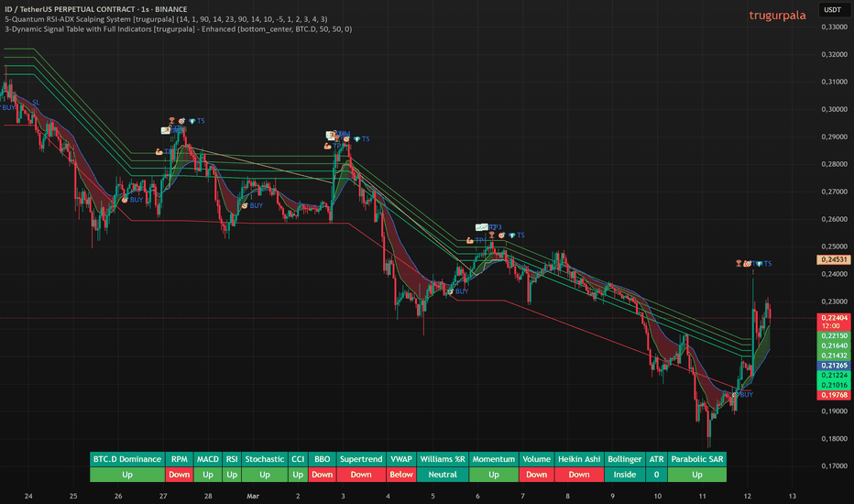Click the TS diamond marker above date 3 peak
This screenshot has width=854, height=504.
coord(361,139)
